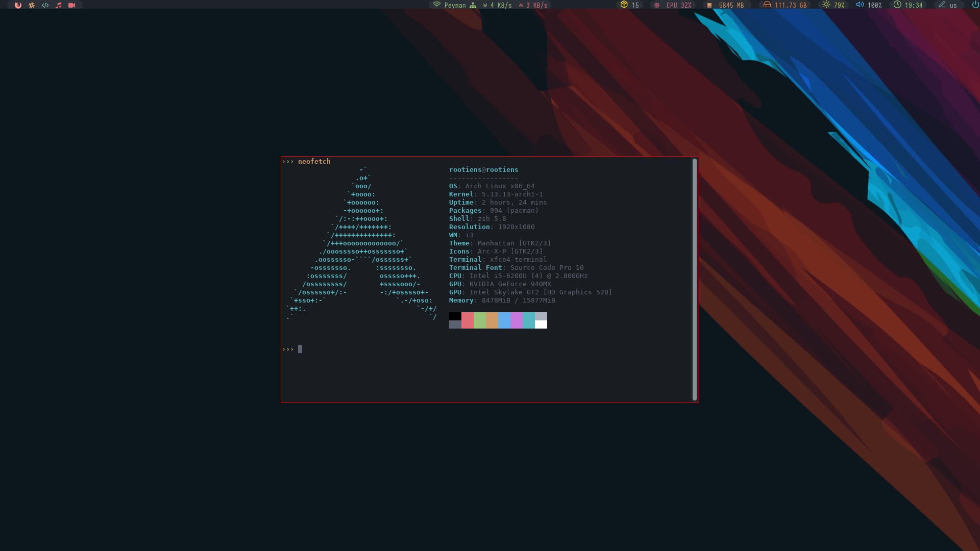Screen dimensions: 980x551
Task: Click the neofetch command text
Action: 314,162
